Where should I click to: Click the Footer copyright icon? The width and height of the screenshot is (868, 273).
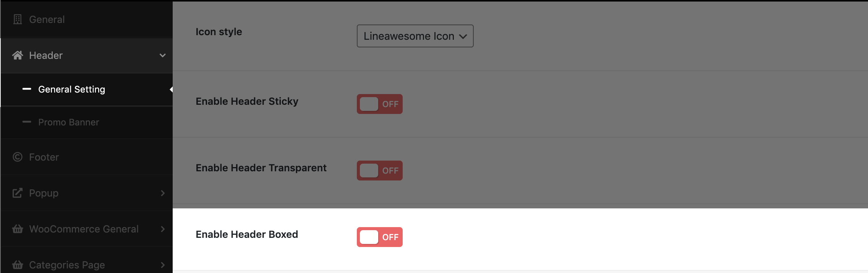tap(18, 157)
